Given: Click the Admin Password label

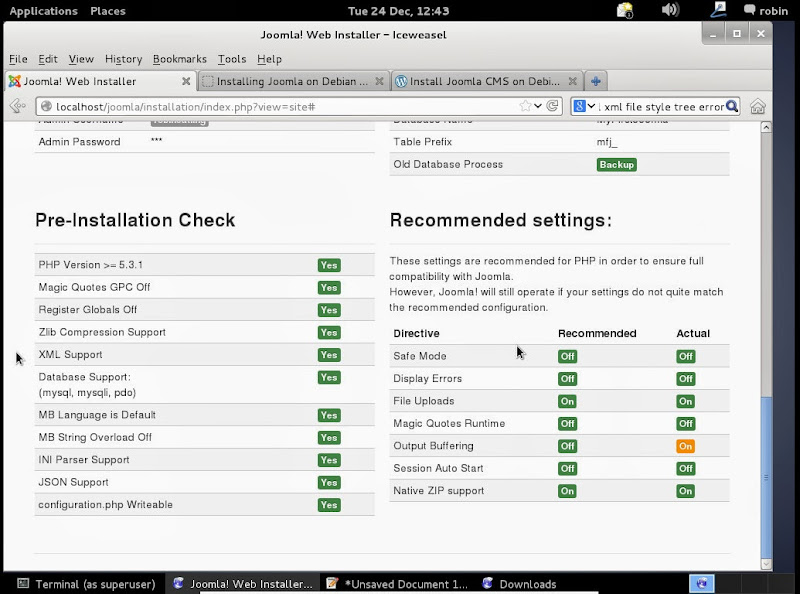Looking at the screenshot, I should [80, 142].
